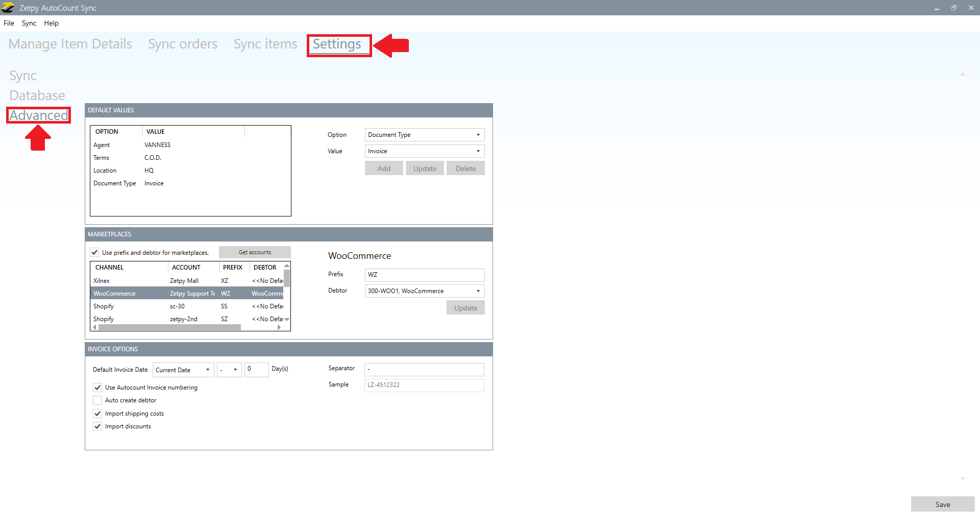
Task: Click marketplaces list scroll left arrow
Action: (x=94, y=327)
